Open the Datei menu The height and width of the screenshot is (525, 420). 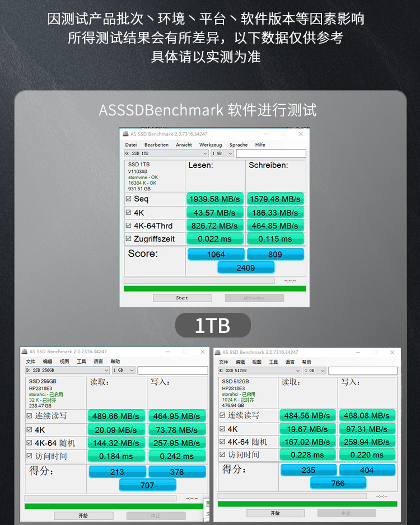click(131, 144)
